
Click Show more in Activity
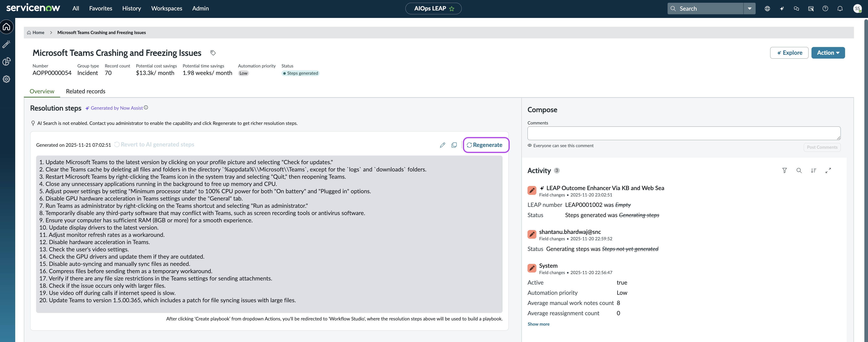(538, 324)
